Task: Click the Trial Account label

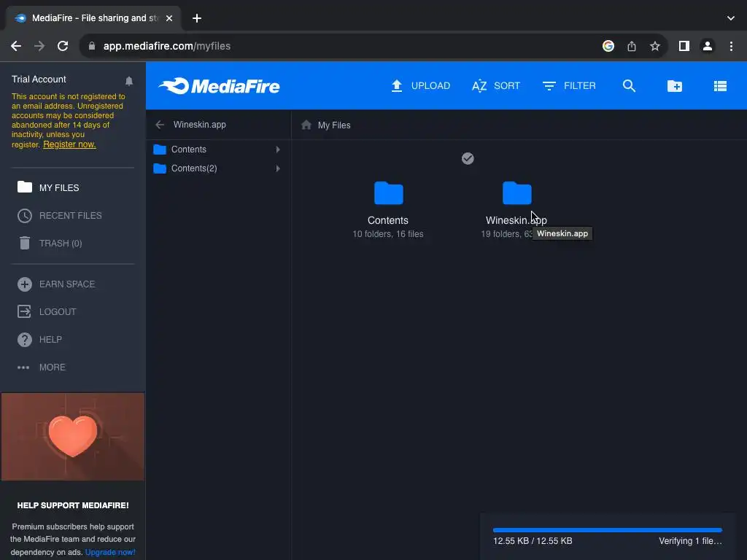Action: point(39,79)
